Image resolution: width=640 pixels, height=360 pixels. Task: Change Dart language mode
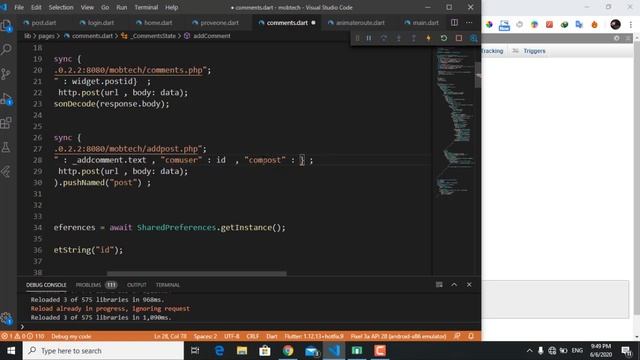(x=272, y=336)
